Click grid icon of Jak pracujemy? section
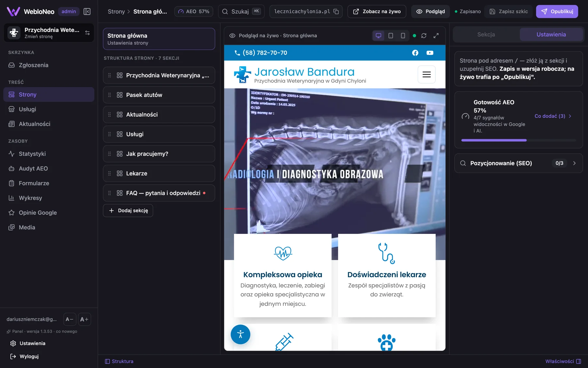This screenshot has height=368, width=588. click(120, 154)
